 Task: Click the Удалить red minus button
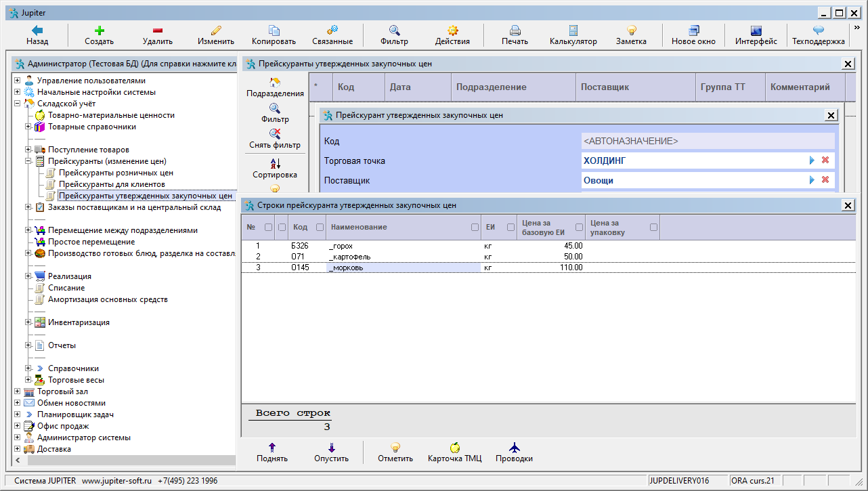(158, 35)
